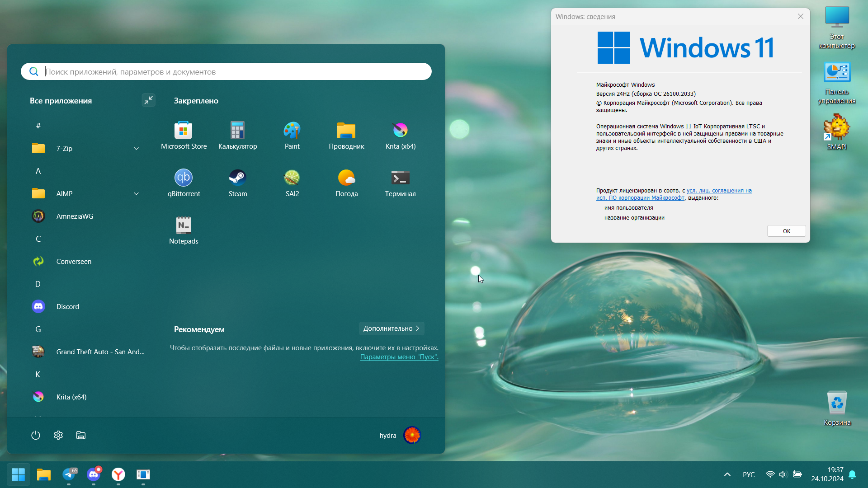
Task: Click the clock showing 19:37
Action: [835, 470]
